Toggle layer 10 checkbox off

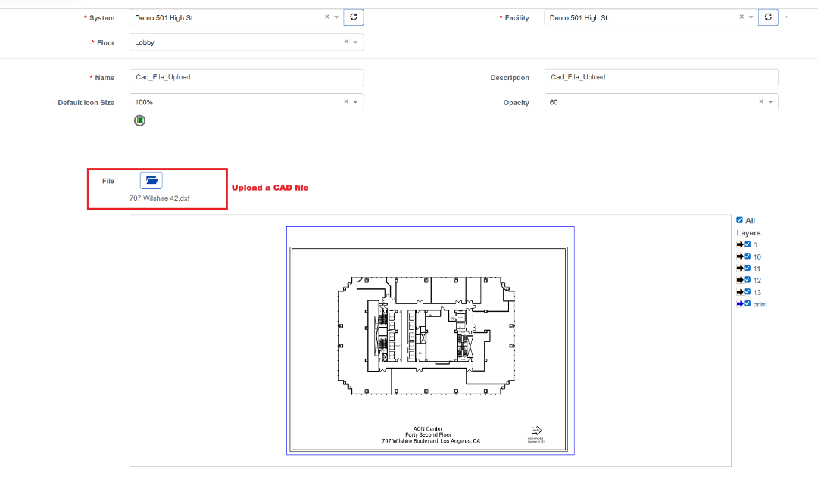click(x=748, y=257)
